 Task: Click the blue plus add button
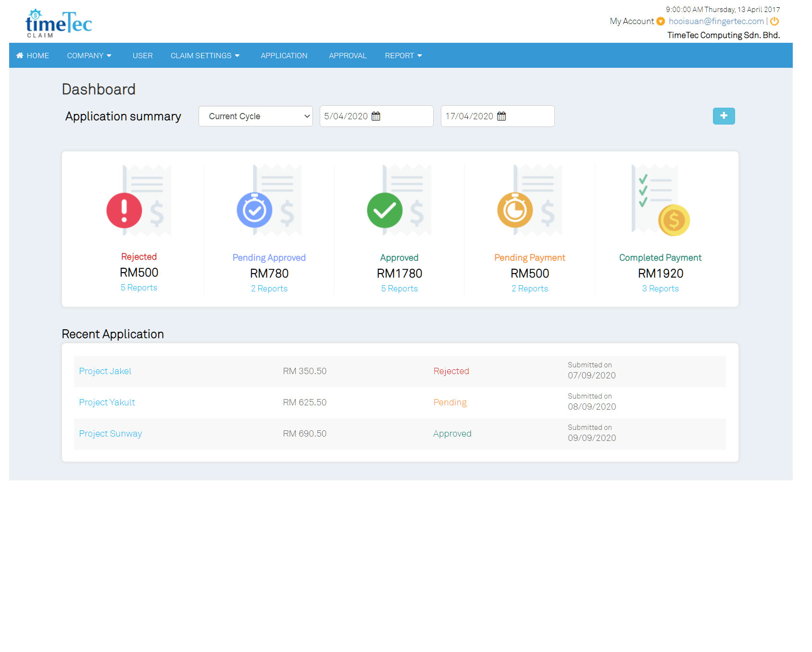pos(724,116)
